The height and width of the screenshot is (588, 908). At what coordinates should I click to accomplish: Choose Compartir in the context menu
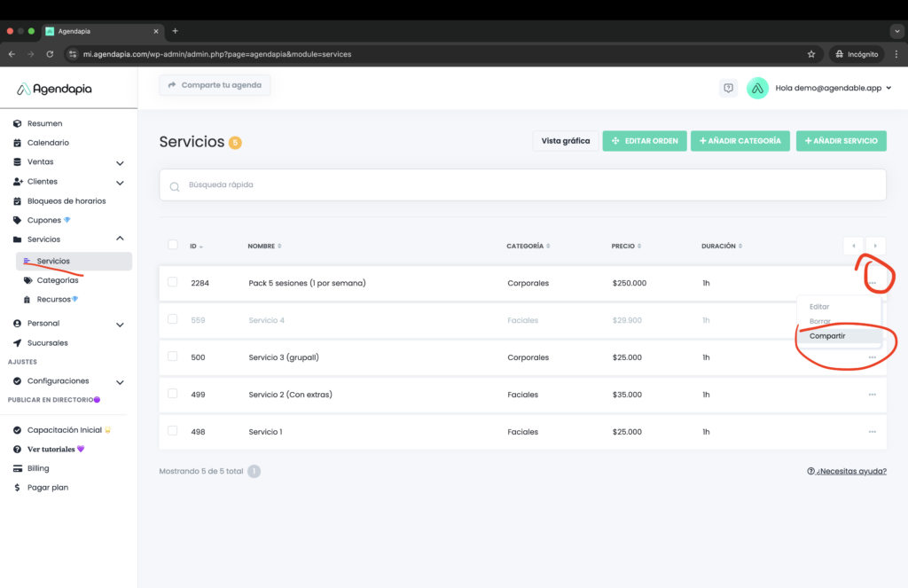click(827, 336)
